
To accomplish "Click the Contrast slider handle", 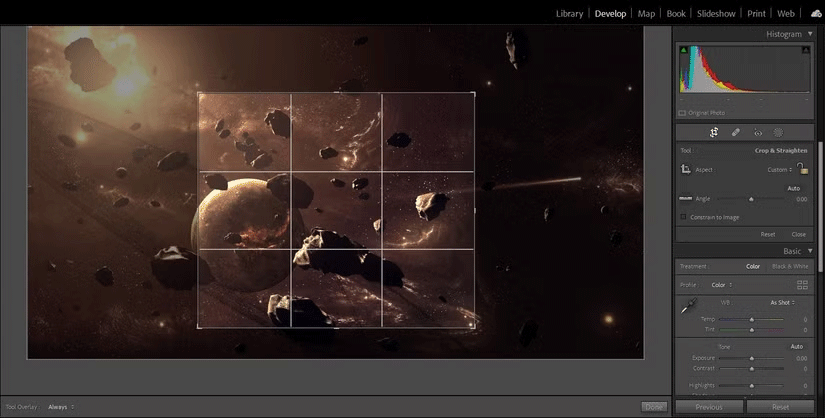I will click(751, 369).
